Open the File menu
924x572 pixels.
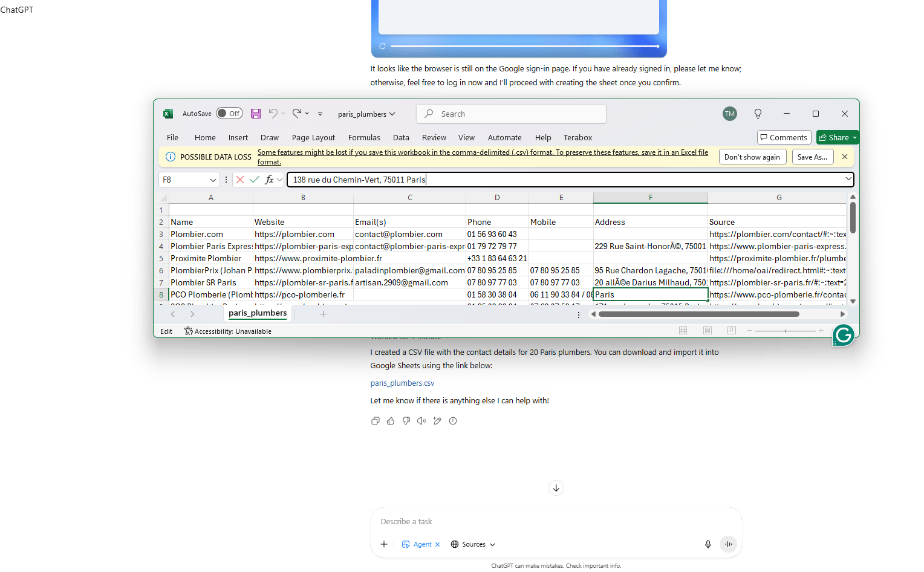coord(172,137)
